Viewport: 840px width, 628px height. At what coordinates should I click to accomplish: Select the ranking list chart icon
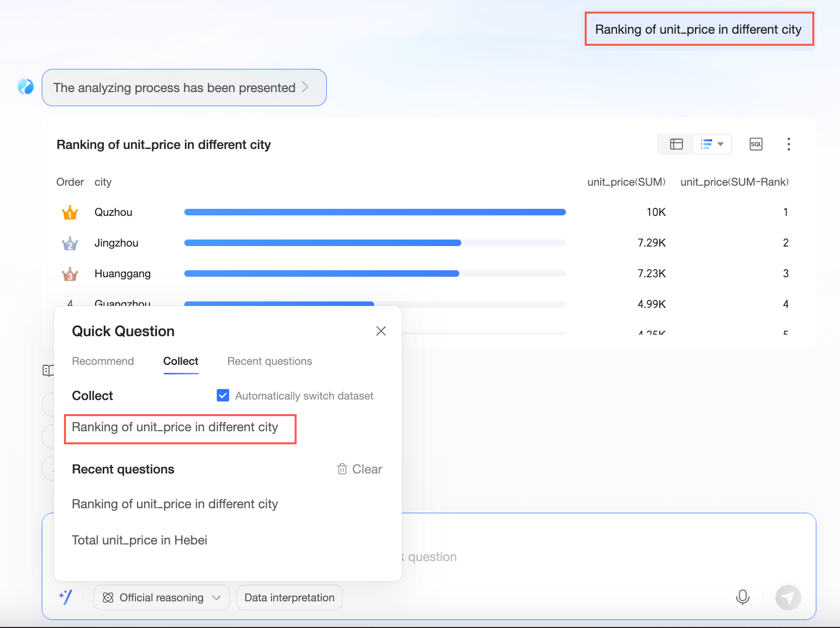[x=706, y=144]
